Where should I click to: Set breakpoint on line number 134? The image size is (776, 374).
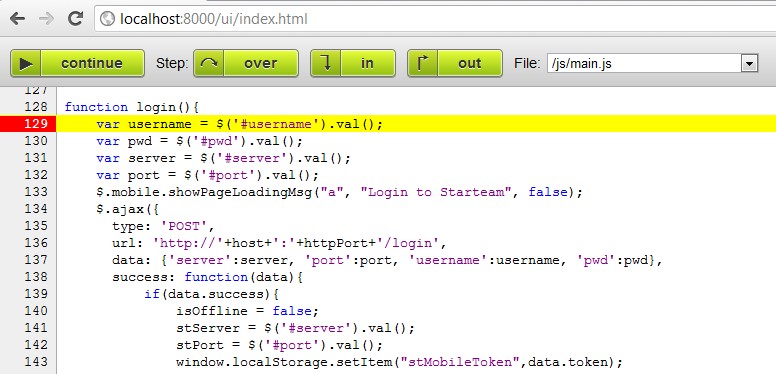(36, 209)
